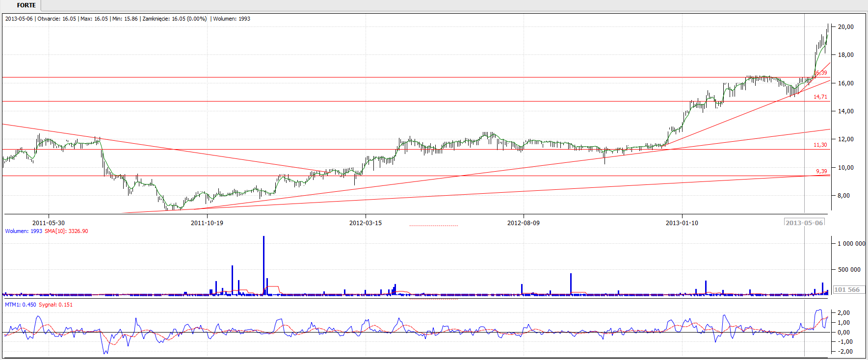868x360 pixels.
Task: Click the 12,00 price axis label
Action: 846,139
